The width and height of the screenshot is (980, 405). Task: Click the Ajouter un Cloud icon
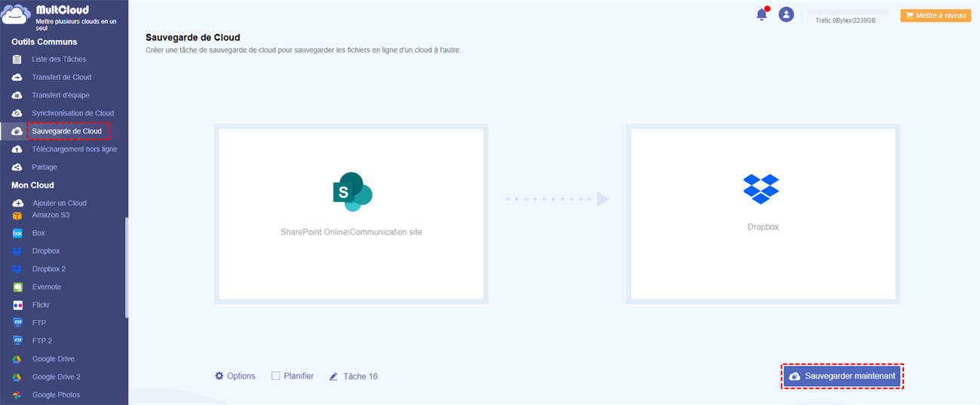click(x=17, y=203)
